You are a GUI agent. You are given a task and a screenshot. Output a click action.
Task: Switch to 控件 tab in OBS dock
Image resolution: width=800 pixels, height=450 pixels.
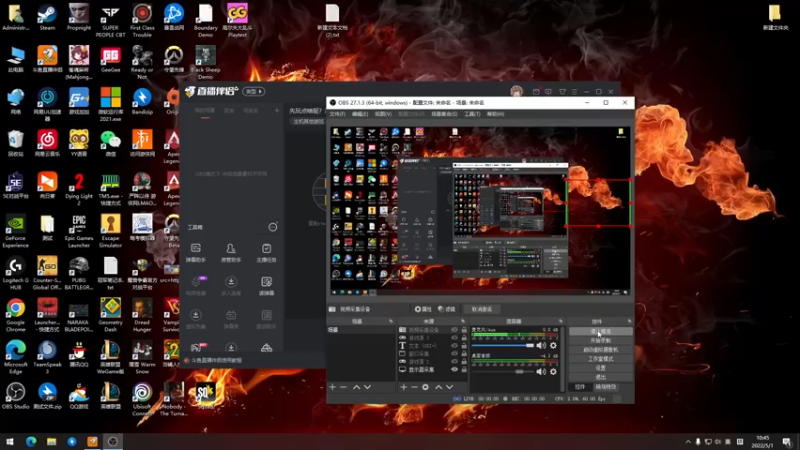coord(580,387)
